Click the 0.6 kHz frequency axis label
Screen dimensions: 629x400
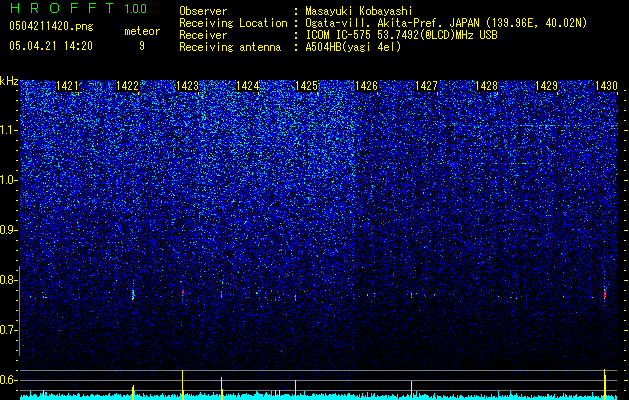[9, 380]
